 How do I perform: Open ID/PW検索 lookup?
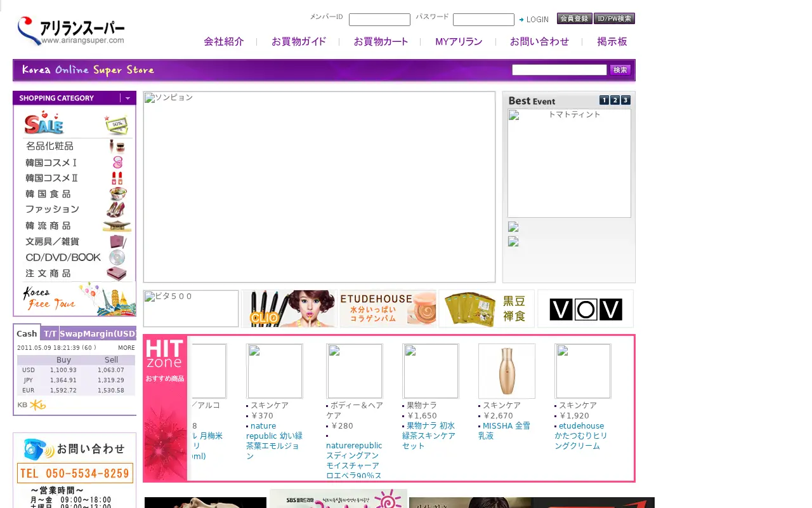(x=615, y=18)
